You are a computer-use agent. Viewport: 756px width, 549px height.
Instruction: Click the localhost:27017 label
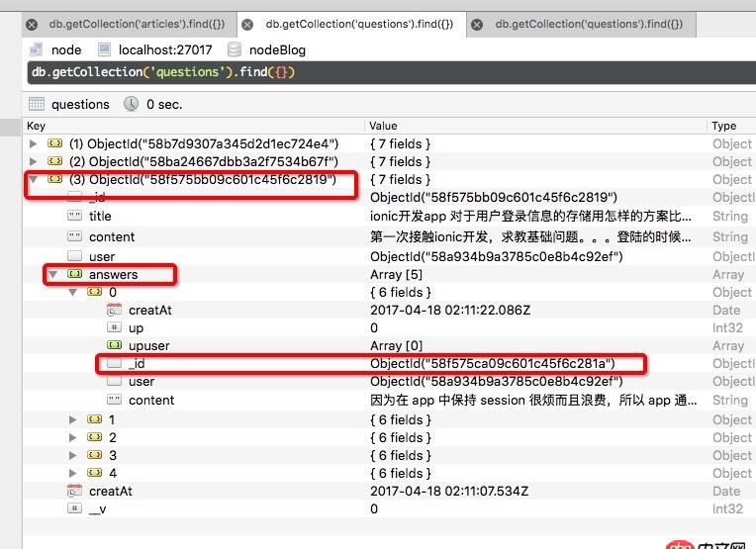click(x=165, y=50)
